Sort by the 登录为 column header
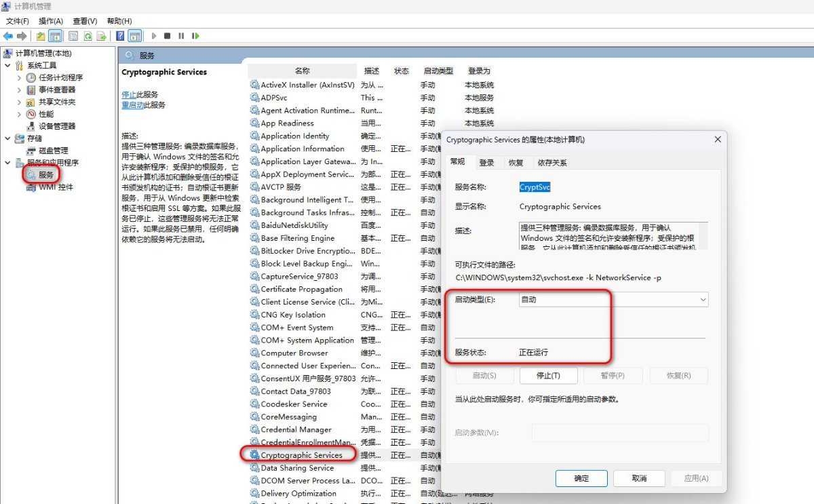814x504 pixels. point(479,71)
